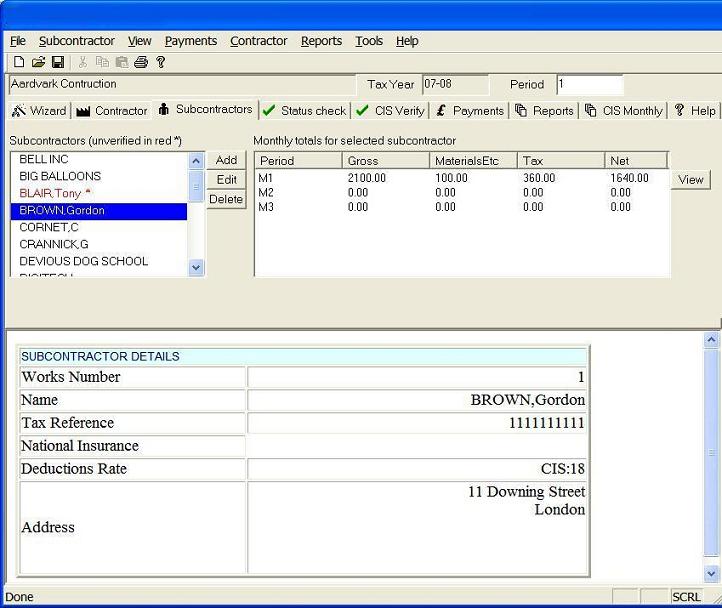Select BIG BALLOONS in subcontractor list
This screenshot has height=608, width=722.
coord(99,176)
